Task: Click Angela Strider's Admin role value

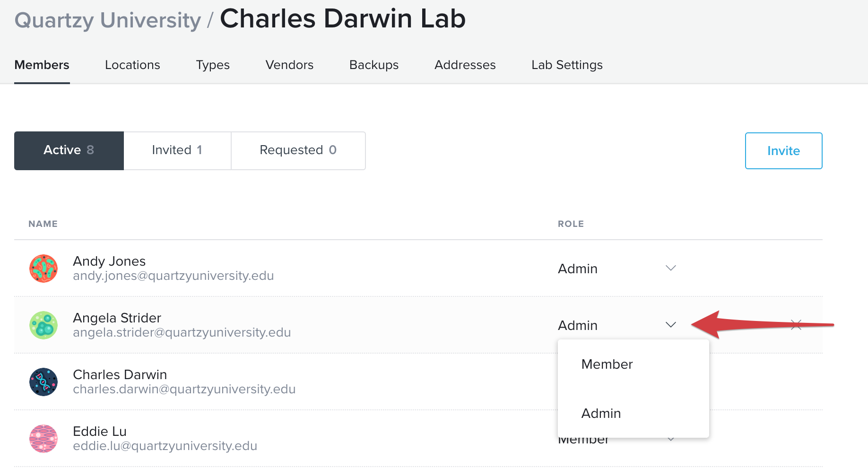Action: point(578,325)
